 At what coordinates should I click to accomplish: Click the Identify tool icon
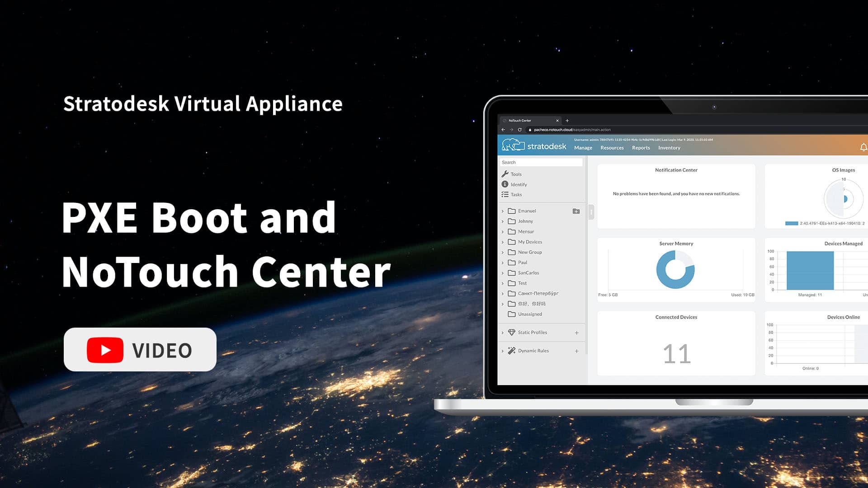pos(505,184)
